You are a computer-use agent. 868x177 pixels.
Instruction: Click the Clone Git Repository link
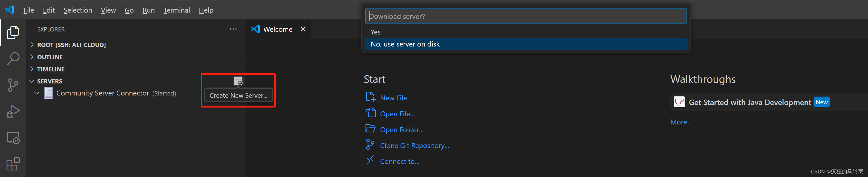414,146
